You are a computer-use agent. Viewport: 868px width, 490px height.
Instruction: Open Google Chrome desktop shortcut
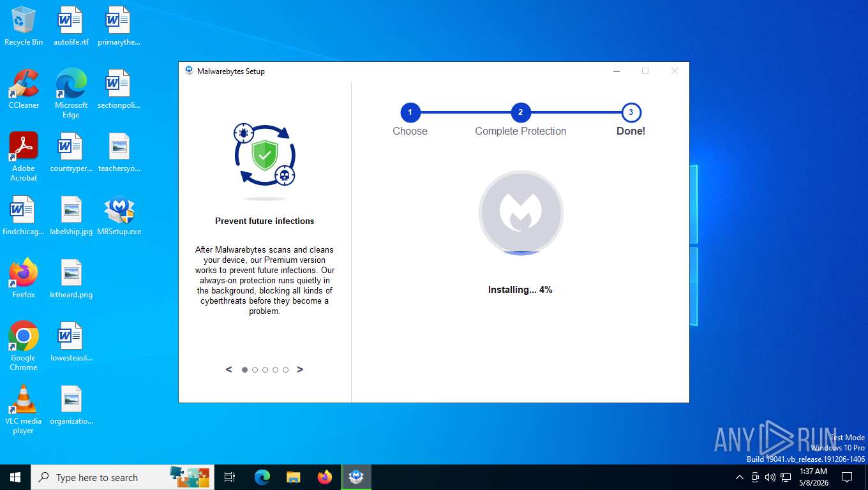24,346
